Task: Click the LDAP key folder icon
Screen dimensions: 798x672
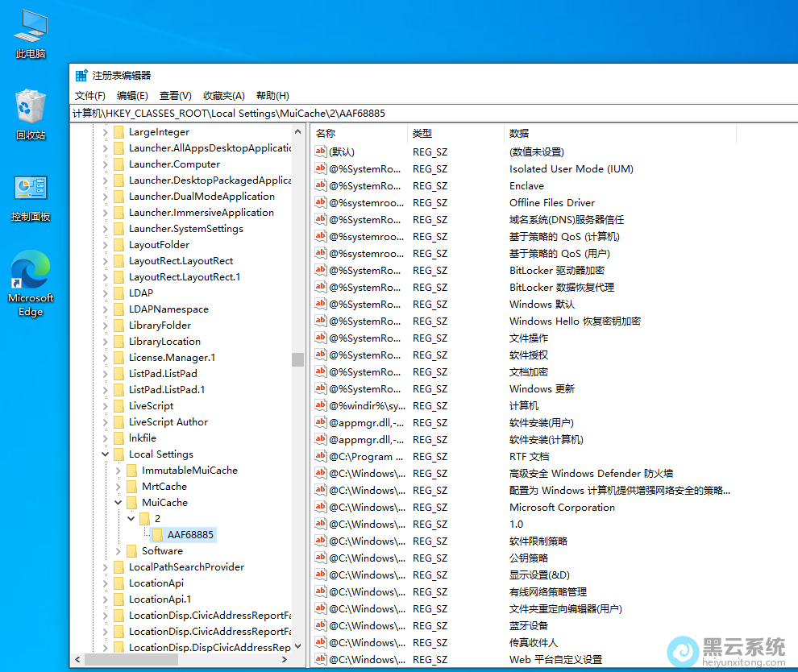Action: (117, 292)
